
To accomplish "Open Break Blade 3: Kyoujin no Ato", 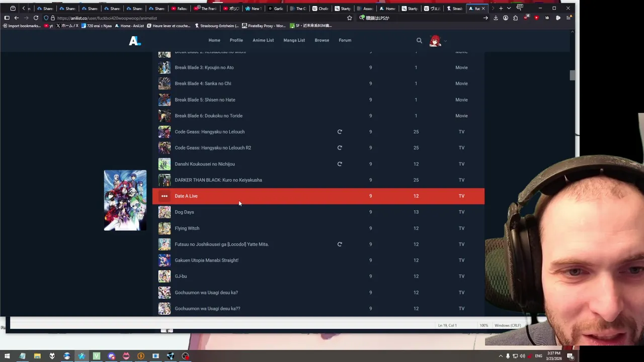I will pos(204,67).
